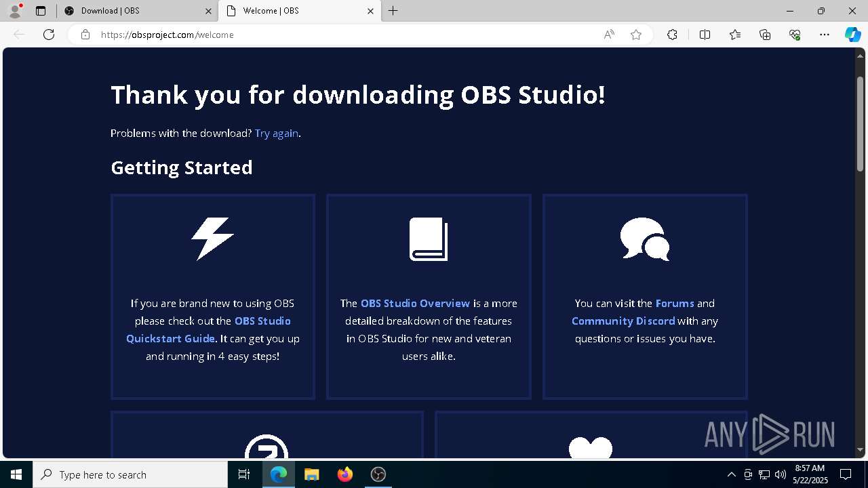This screenshot has height=488, width=868.
Task: Click the Thank you for downloading heading
Action: [358, 95]
